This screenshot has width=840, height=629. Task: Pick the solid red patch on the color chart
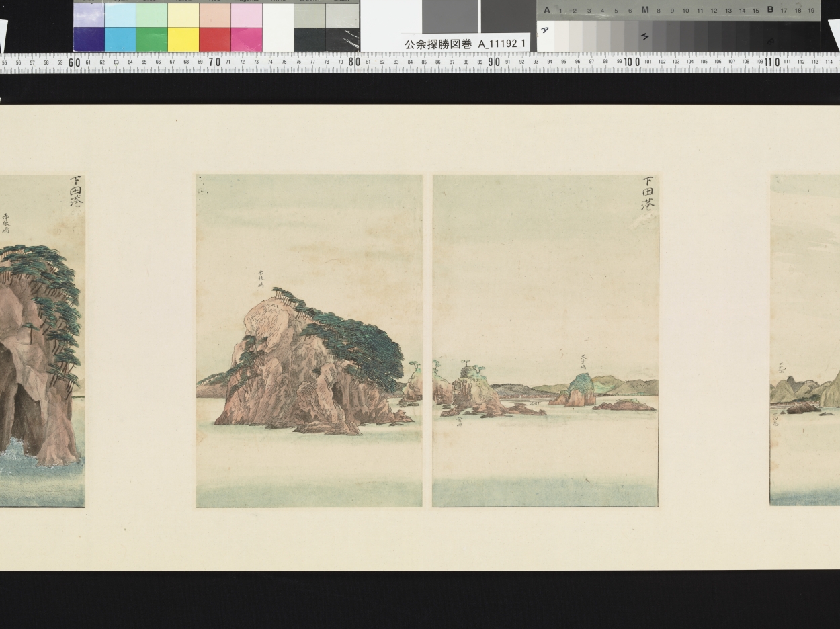point(214,39)
